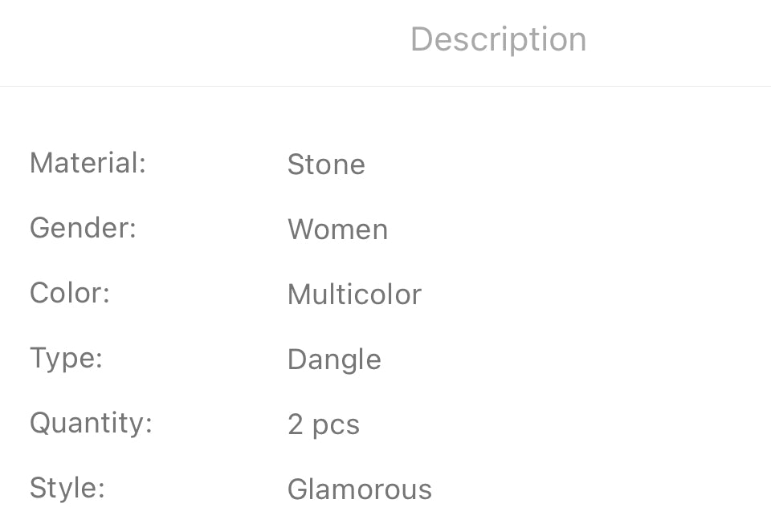Select the Stone material value
This screenshot has height=532, width=771.
pyautogui.click(x=326, y=164)
